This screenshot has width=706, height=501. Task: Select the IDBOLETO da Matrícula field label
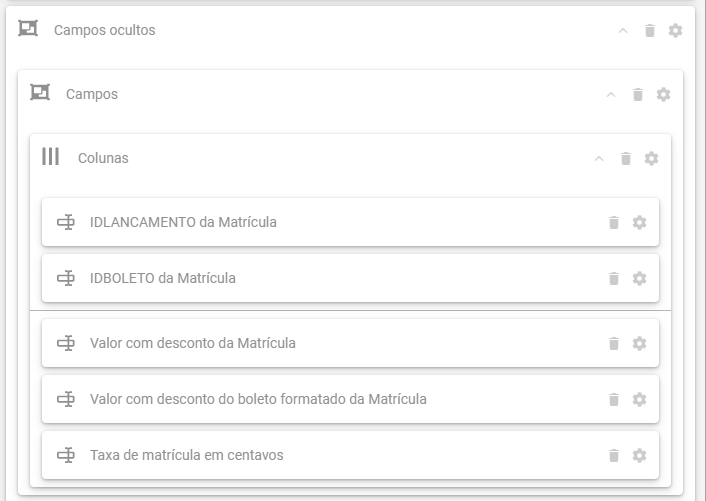coord(163,278)
